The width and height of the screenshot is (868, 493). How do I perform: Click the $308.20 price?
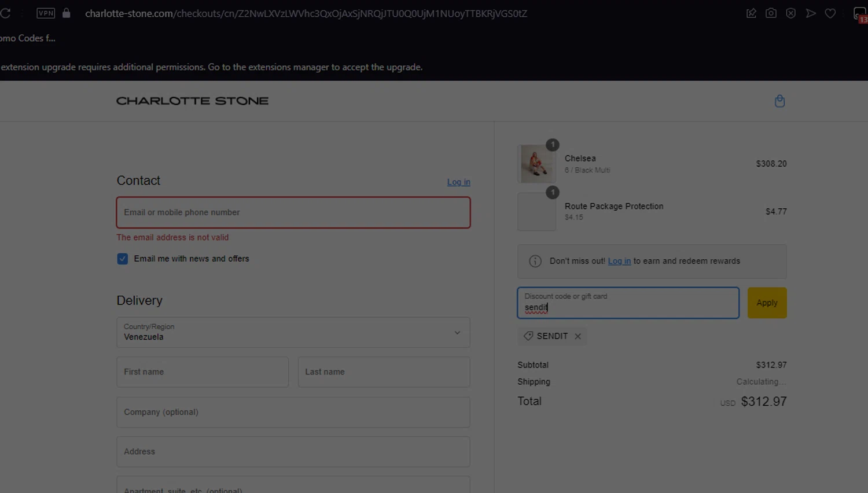(x=771, y=164)
